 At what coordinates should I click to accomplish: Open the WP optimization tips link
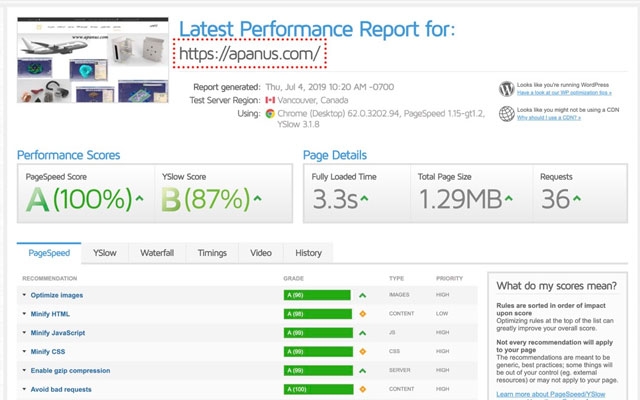click(x=564, y=93)
